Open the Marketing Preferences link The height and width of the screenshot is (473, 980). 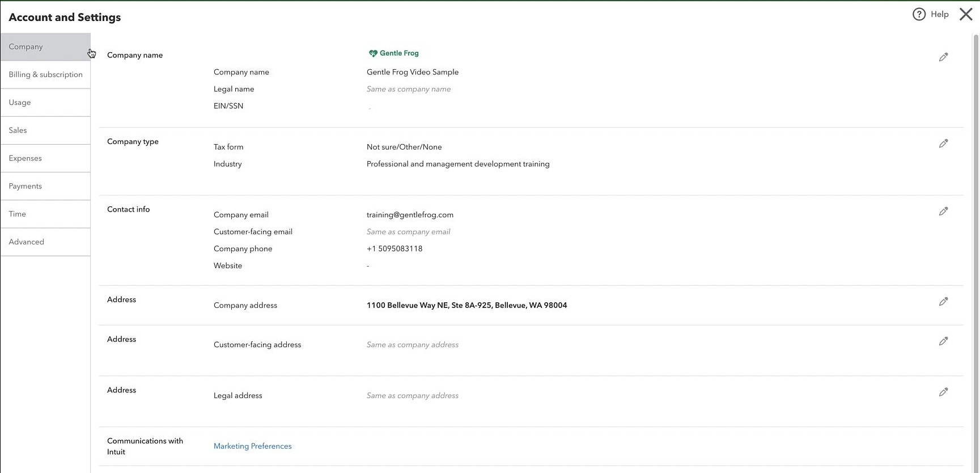tap(253, 446)
